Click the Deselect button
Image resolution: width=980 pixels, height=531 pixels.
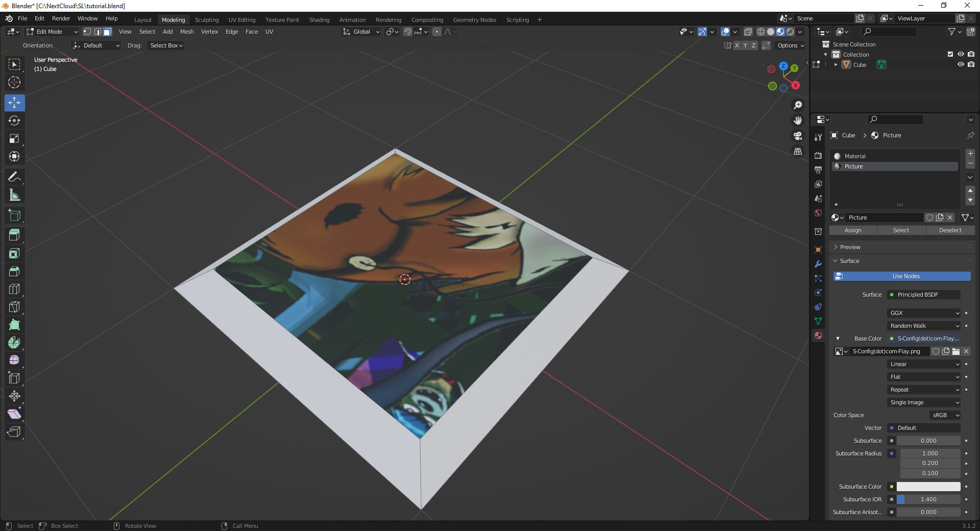click(x=950, y=230)
